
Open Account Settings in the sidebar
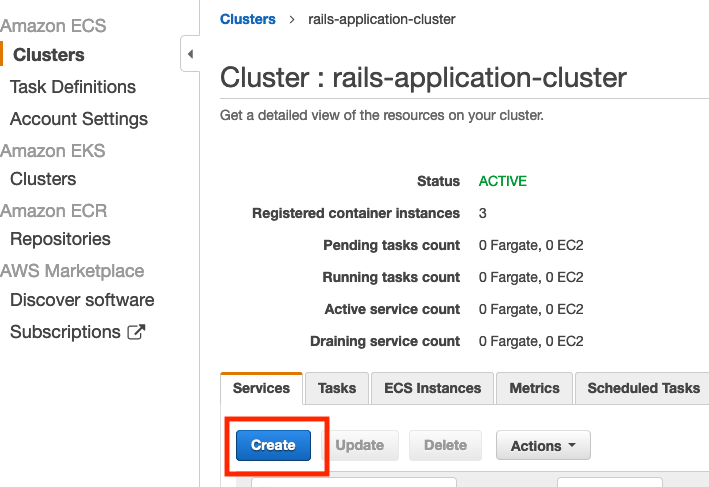(79, 119)
